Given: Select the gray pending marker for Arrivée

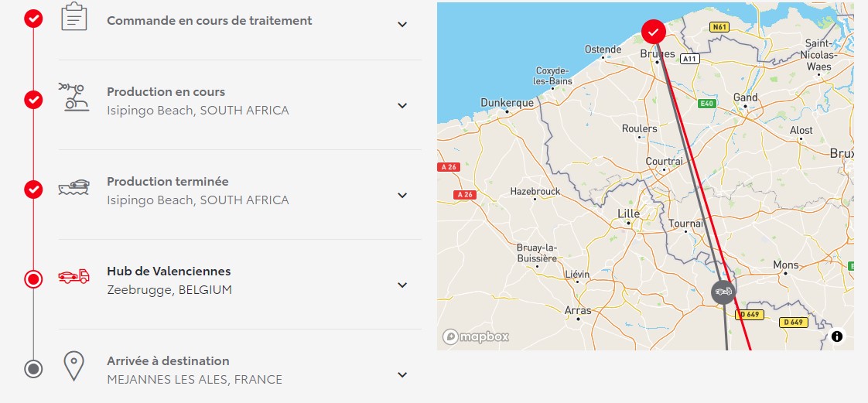Looking at the screenshot, I should tap(33, 369).
